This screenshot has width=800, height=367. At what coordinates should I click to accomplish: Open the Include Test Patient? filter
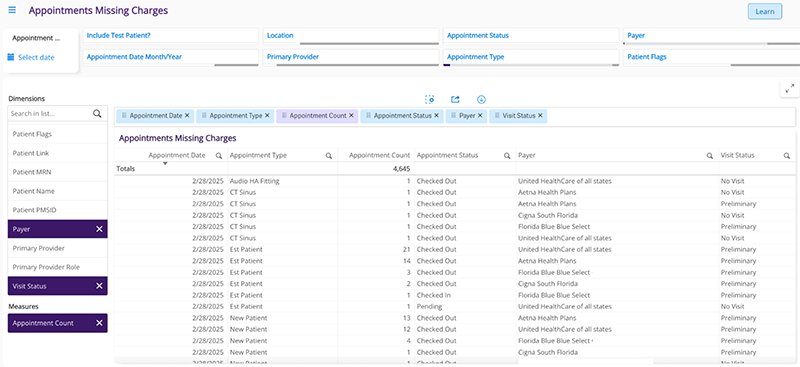tap(170, 36)
